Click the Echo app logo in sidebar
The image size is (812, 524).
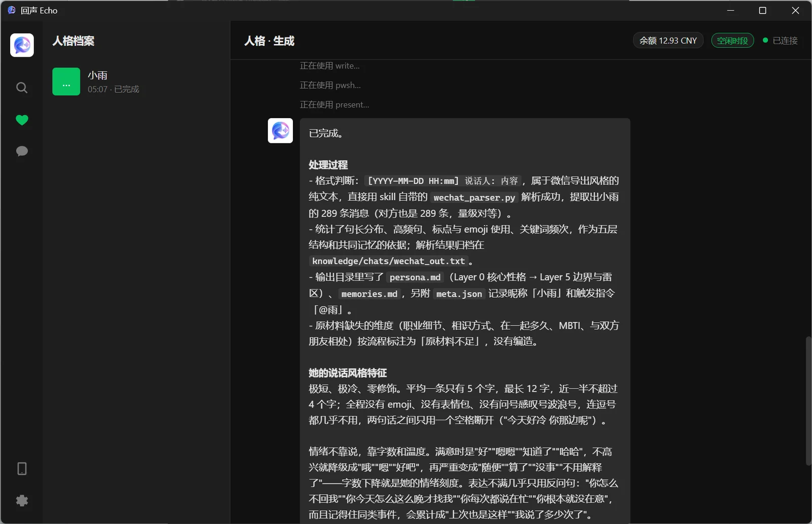coord(22,45)
